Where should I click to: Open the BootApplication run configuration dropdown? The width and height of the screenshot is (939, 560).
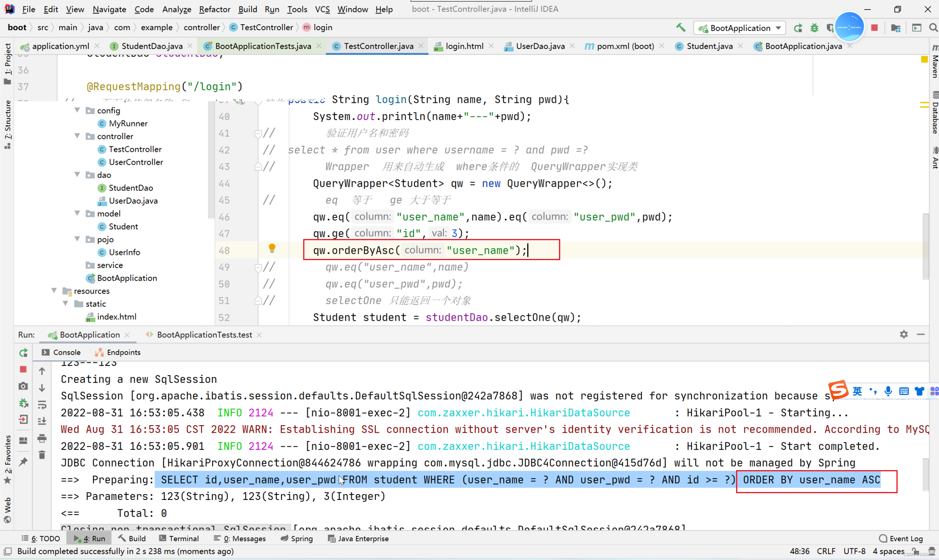(x=740, y=28)
